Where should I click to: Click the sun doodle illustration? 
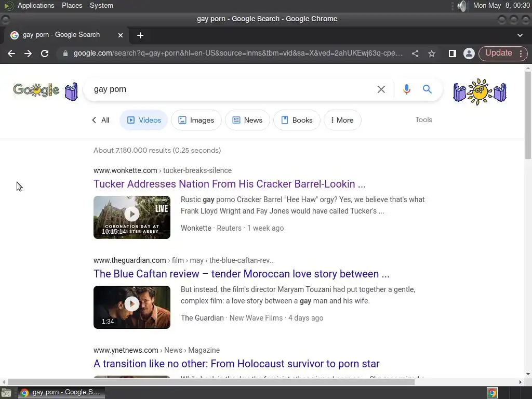(x=480, y=91)
